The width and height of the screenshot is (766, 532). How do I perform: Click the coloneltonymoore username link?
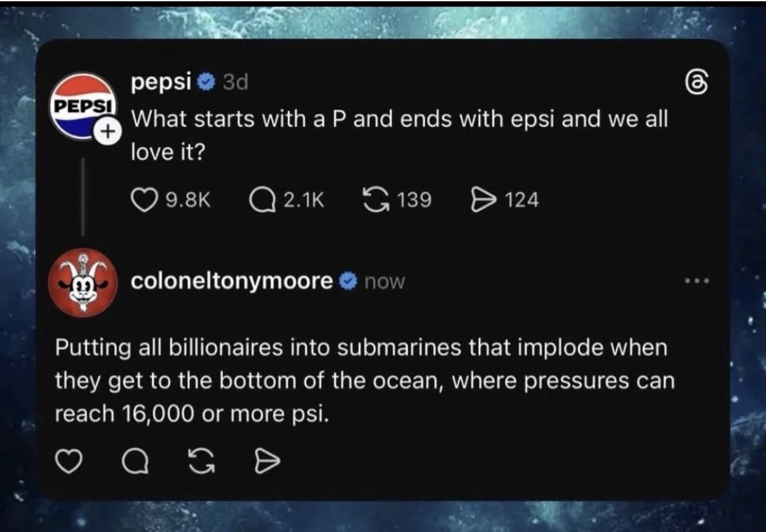click(232, 281)
